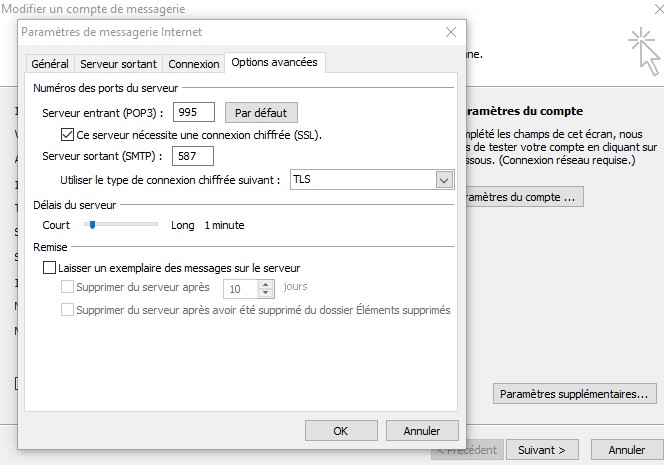Select the Connexion tab
This screenshot has width=664, height=465.
[x=193, y=63]
